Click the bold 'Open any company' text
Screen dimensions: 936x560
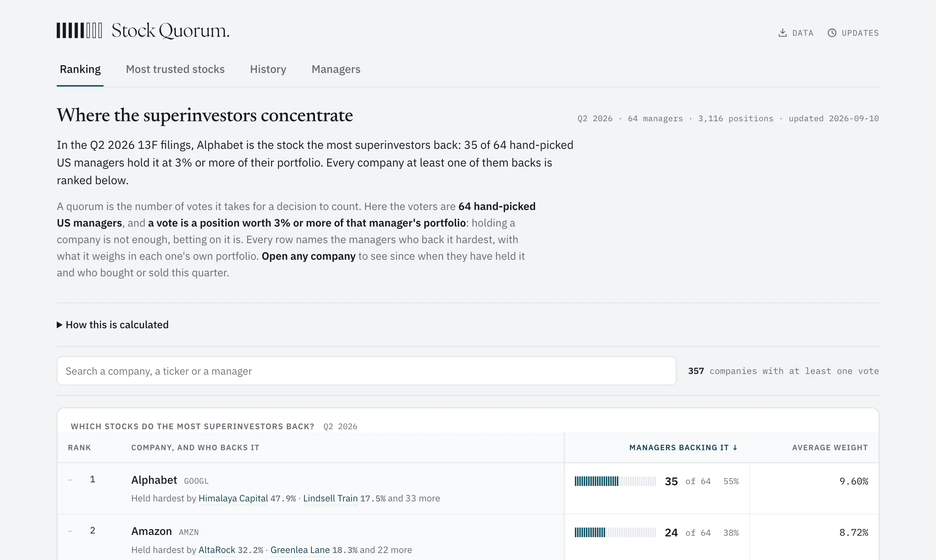[308, 256]
